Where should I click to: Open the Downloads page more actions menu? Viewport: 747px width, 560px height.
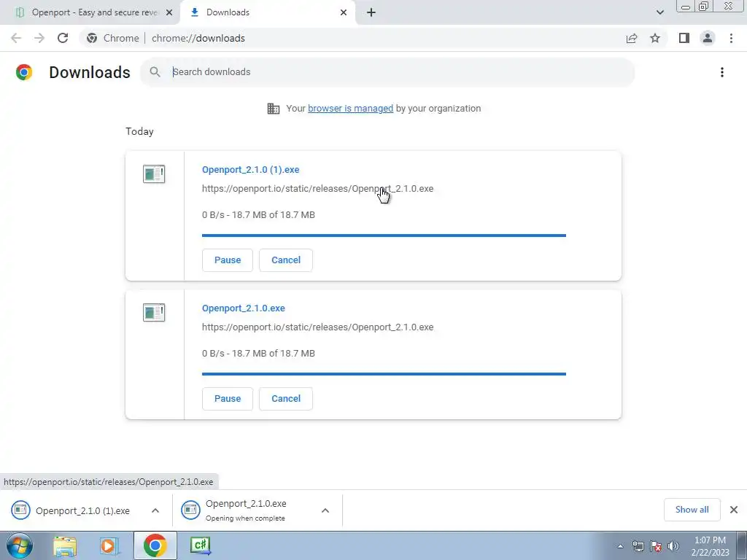(x=722, y=72)
